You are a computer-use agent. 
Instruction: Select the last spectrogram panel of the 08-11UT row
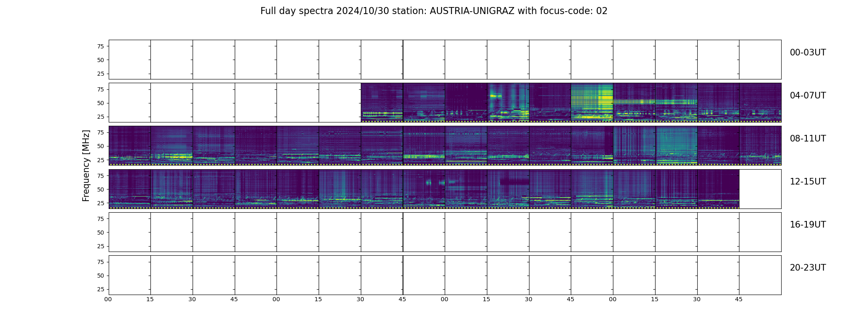tap(760, 146)
